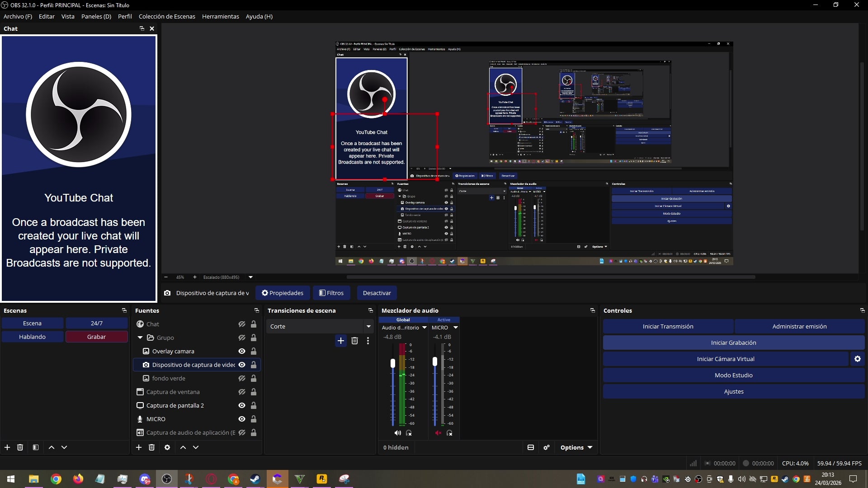This screenshot has width=868, height=488.
Task: Open the Herramientas menu
Action: point(220,16)
